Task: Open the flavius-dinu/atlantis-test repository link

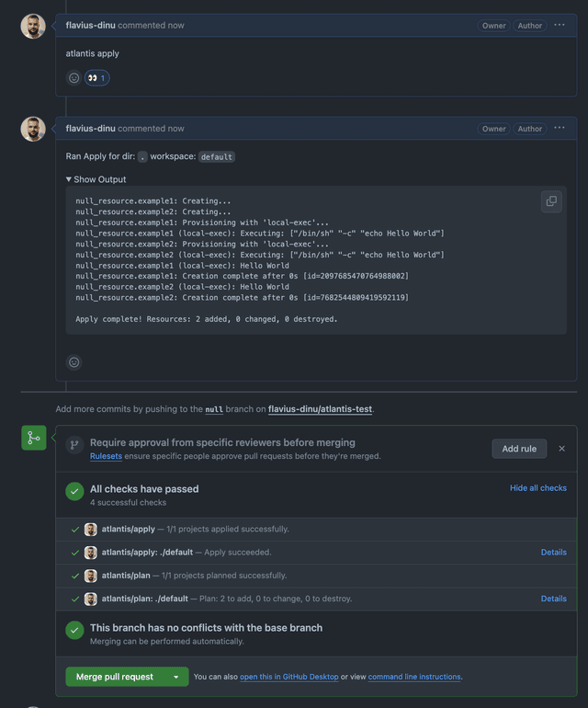Action: 320,409
